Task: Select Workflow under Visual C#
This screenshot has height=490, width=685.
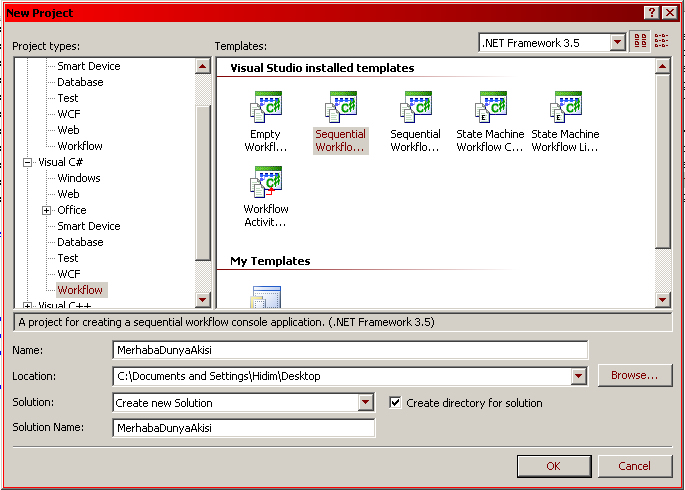Action: 80,290
